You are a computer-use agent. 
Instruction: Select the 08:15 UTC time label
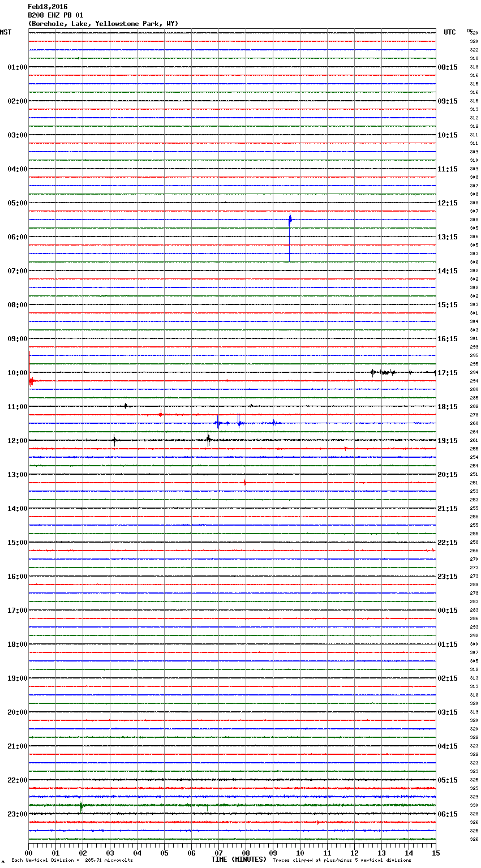click(448, 67)
